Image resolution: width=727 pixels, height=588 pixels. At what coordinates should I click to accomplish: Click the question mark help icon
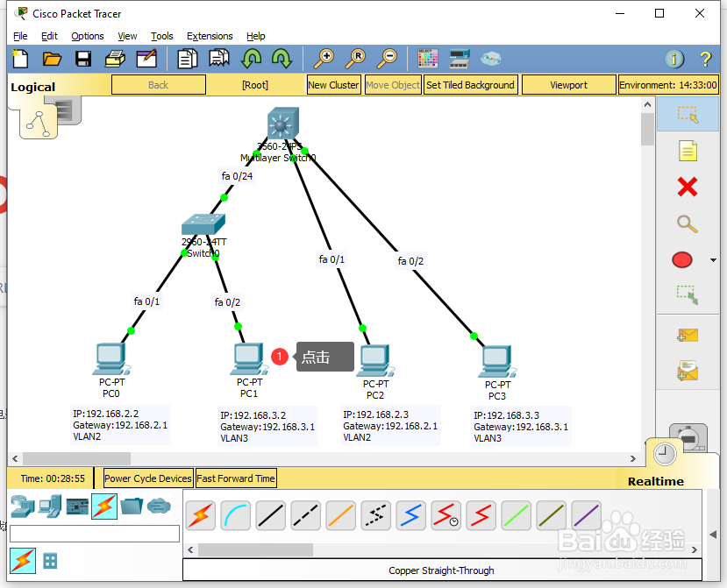click(x=705, y=59)
